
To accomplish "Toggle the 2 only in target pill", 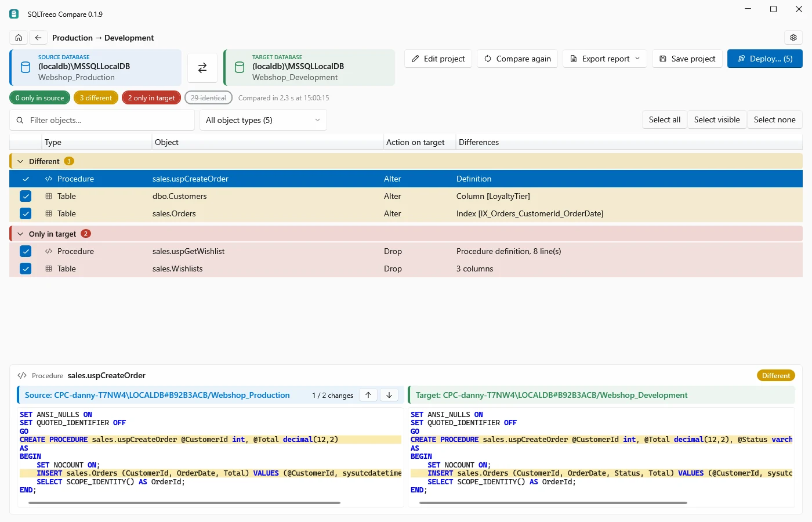I will 151,98.
